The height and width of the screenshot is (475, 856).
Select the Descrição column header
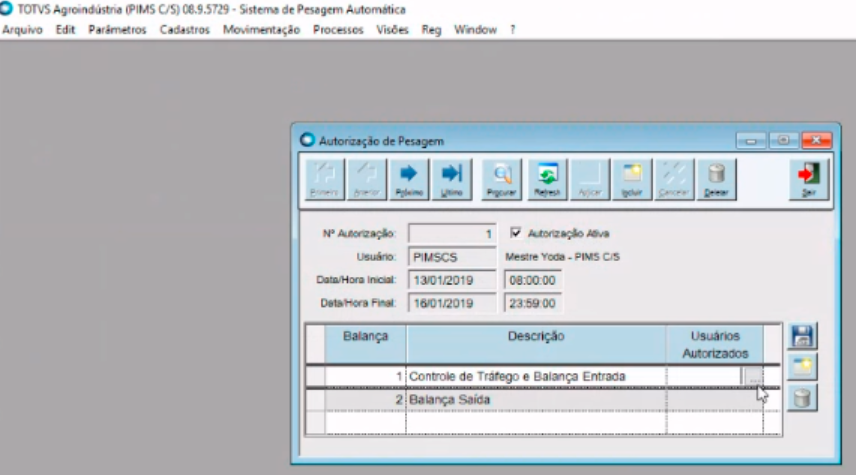point(536,345)
